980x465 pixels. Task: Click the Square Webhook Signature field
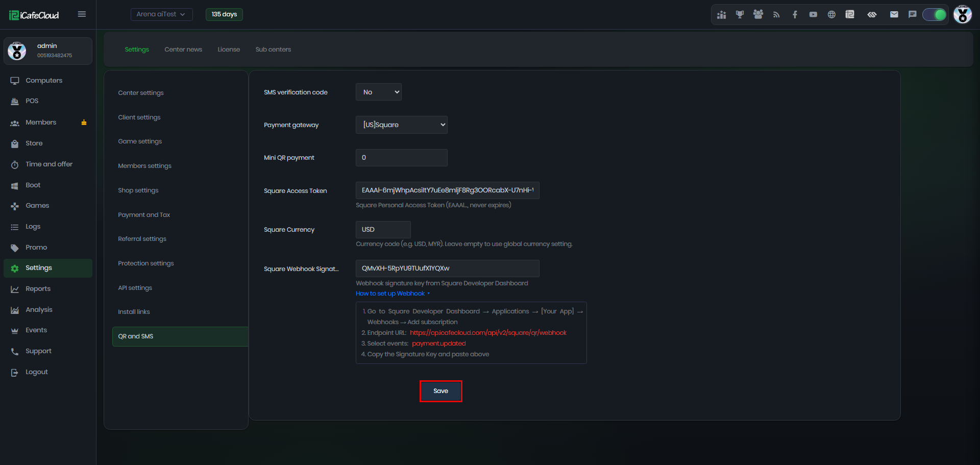(448, 268)
